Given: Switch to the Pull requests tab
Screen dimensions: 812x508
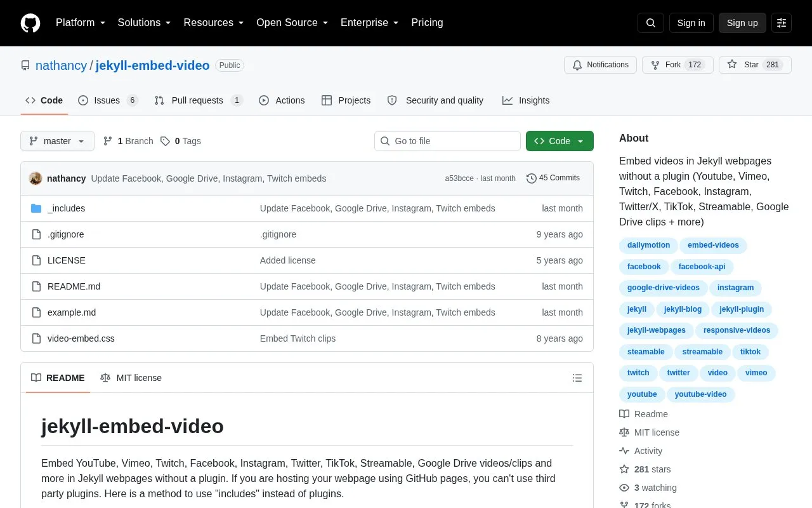Looking at the screenshot, I should 199,100.
